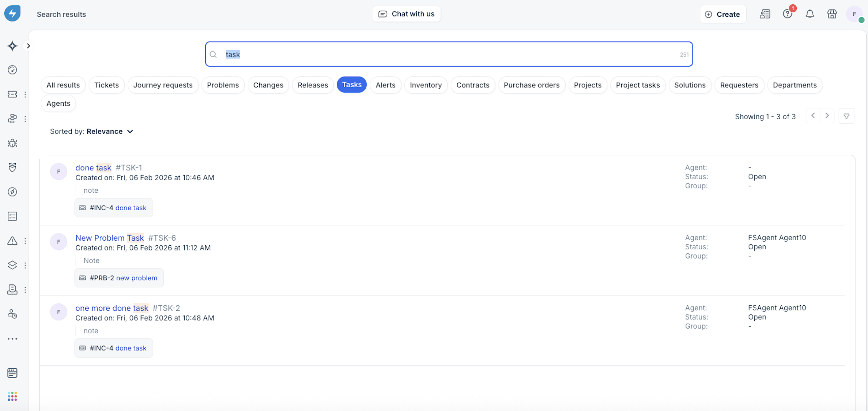Switch to the All results tab
Screen dimensions: 868x411
point(63,85)
